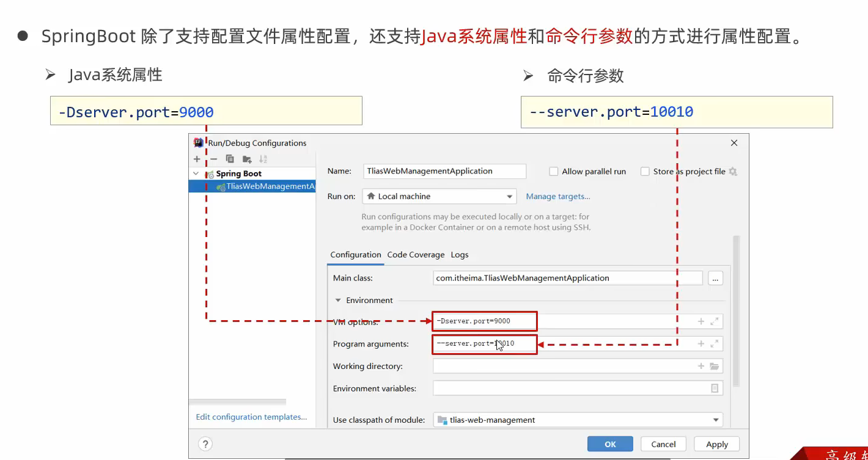Click the Remove Configuration minus icon
The height and width of the screenshot is (460, 868).
[x=213, y=159]
